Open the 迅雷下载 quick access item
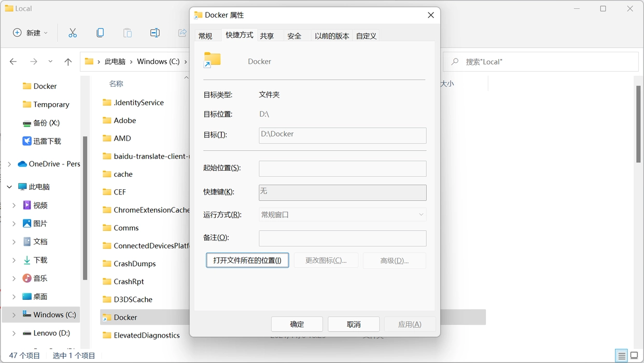This screenshot has height=363, width=644. point(47,141)
